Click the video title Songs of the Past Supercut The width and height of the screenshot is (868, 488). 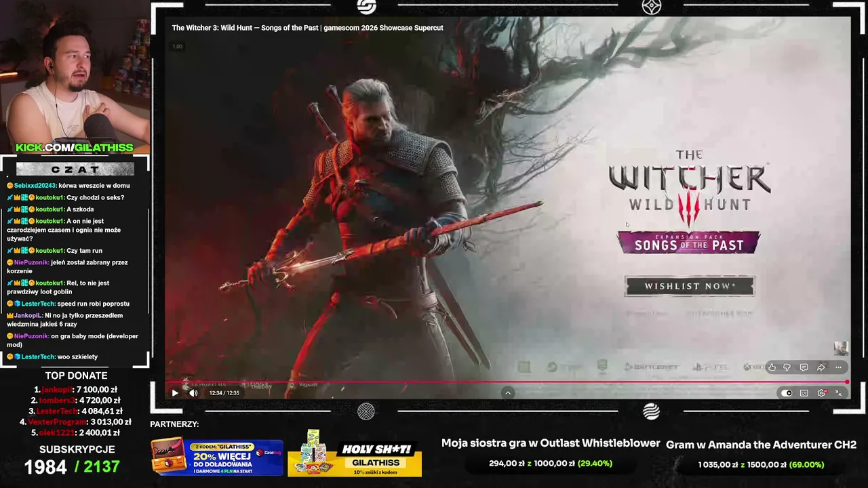pos(307,28)
